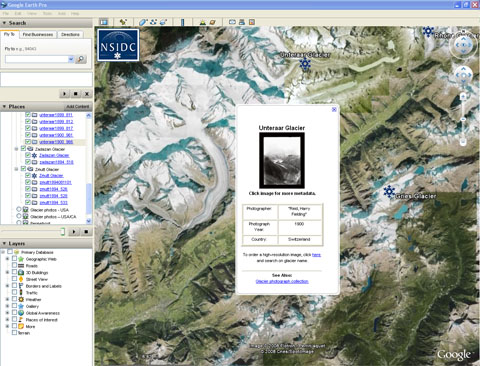Collapse the Places panel header arrow
Image resolution: width=480 pixels, height=366 pixels.
[4, 106]
